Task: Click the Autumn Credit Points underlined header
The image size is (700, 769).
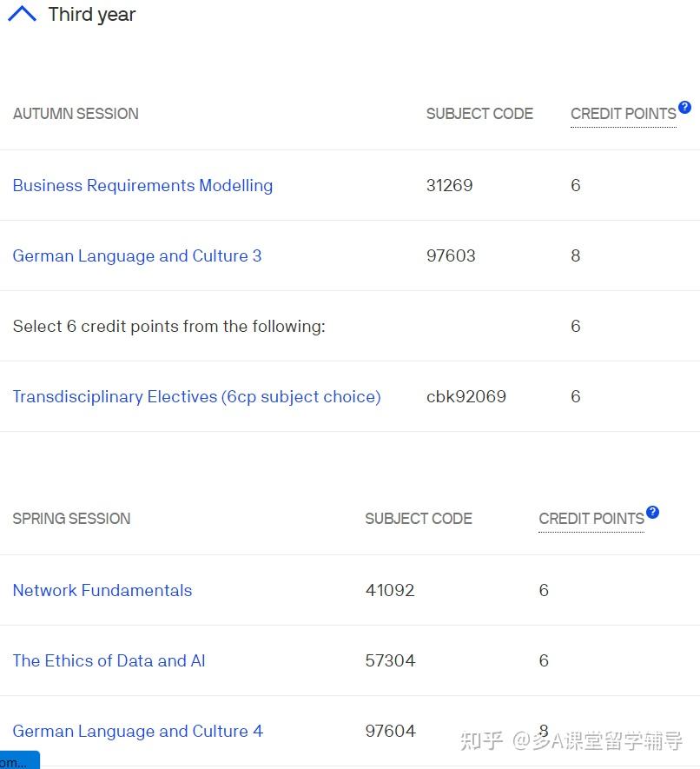Action: point(624,114)
